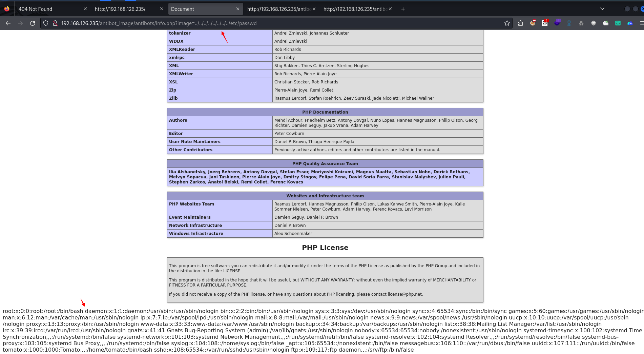The width and height of the screenshot is (644, 354).
Task: Click Websites and Infrastructure team header
Action: [x=325, y=196]
